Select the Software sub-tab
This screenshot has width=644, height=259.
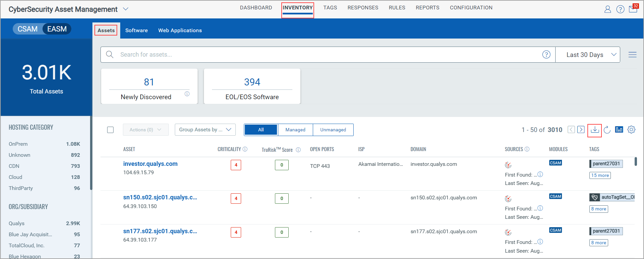pyautogui.click(x=137, y=30)
